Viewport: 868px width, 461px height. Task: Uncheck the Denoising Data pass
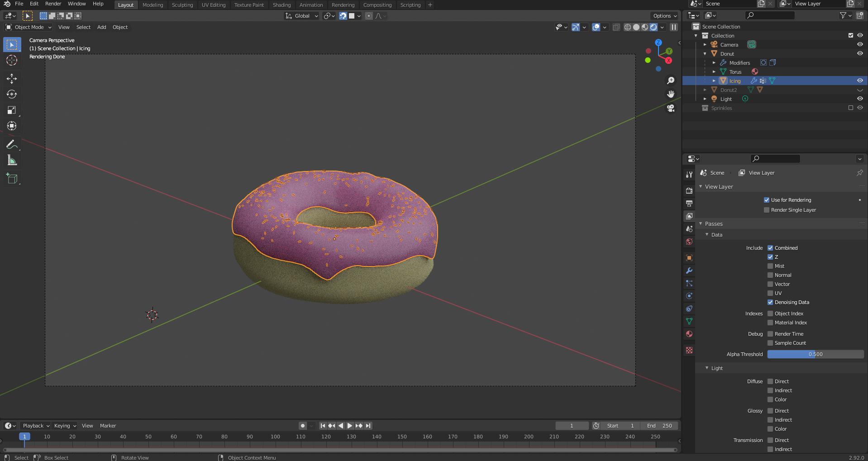[770, 302]
